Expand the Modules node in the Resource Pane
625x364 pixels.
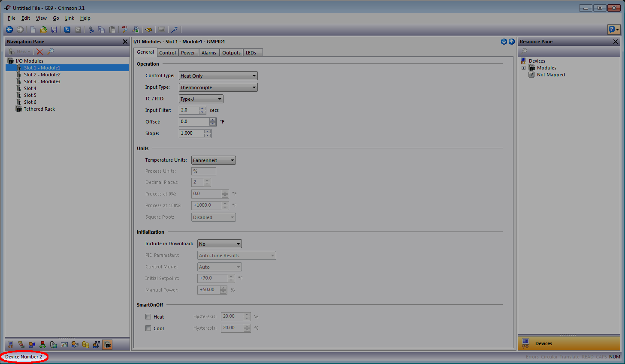(x=523, y=68)
